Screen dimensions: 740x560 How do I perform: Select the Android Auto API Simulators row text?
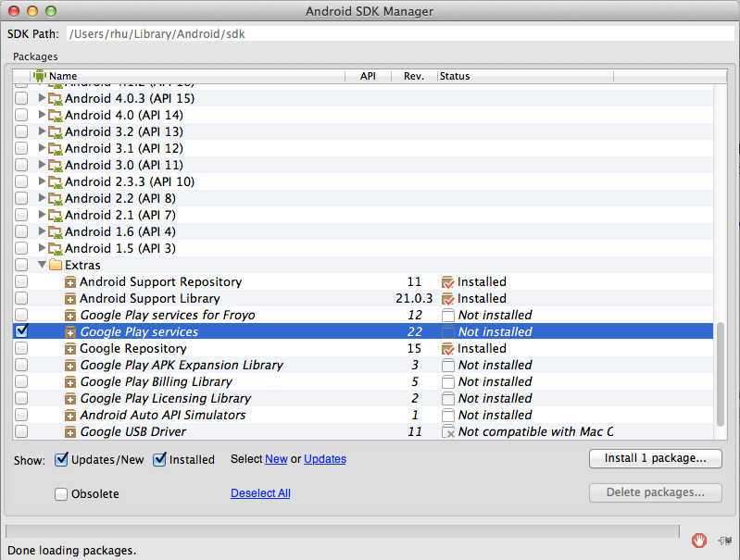point(163,416)
